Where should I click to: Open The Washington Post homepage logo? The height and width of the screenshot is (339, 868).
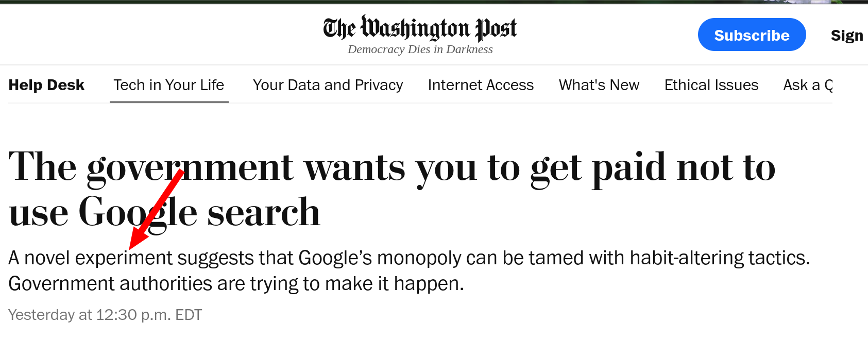[420, 28]
